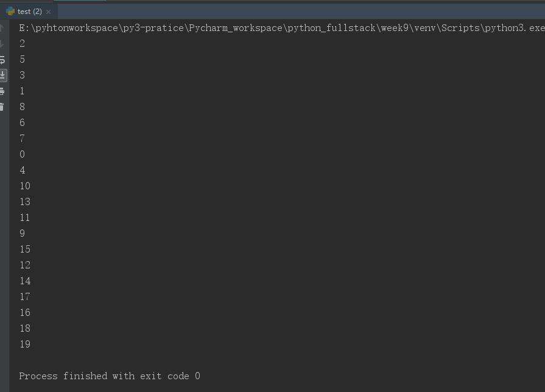Click the python3.exe interpreter path line
Image resolution: width=545 pixels, height=392 pixels.
point(282,28)
